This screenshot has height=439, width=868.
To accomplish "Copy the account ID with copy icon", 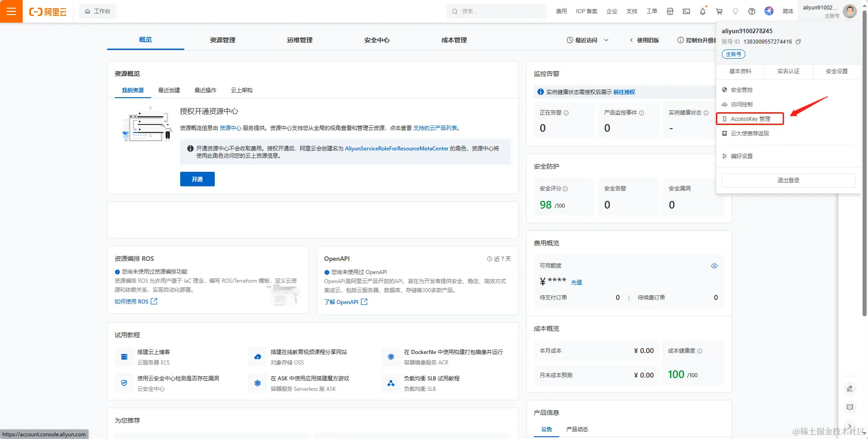I will [798, 41].
